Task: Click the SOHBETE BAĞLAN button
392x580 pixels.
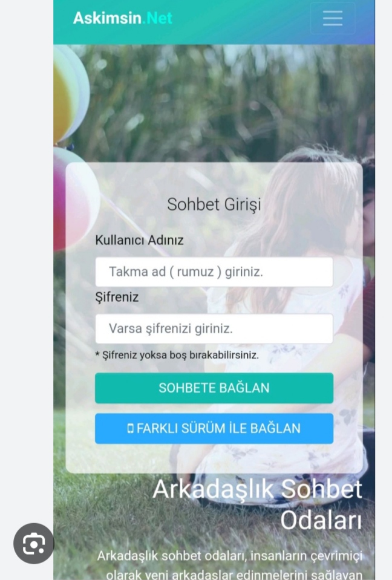Action: [x=214, y=388]
